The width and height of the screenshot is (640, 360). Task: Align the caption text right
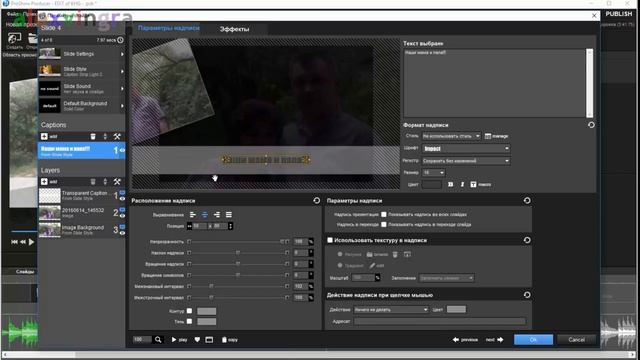click(217, 215)
